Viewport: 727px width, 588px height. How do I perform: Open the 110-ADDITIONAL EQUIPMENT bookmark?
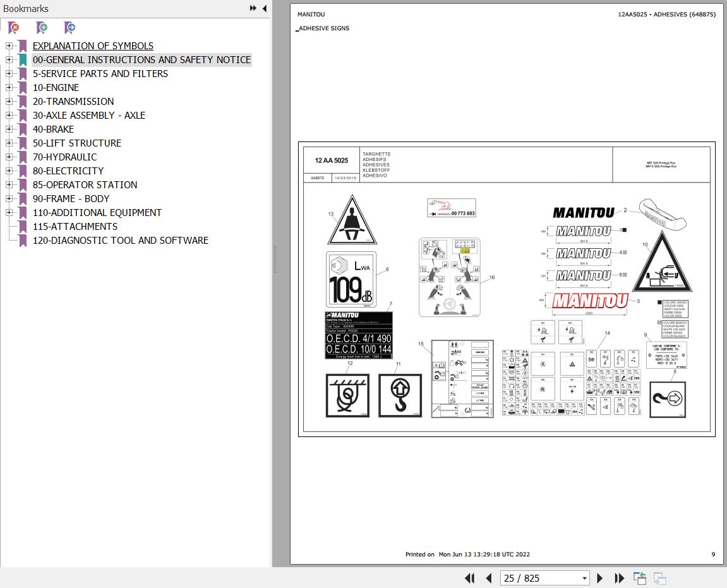97,213
